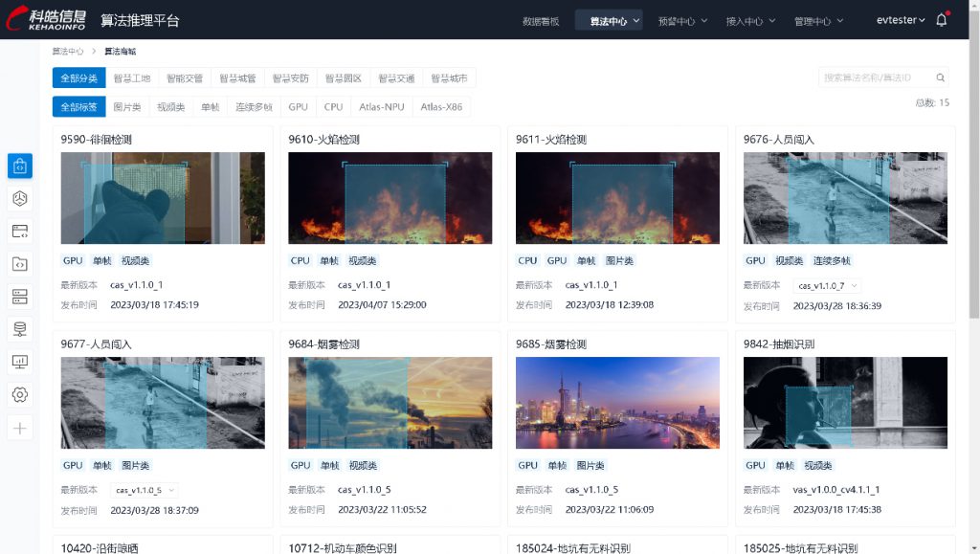Select the 智慧工地 category tab
Viewport: 980px width, 554px height.
132,78
